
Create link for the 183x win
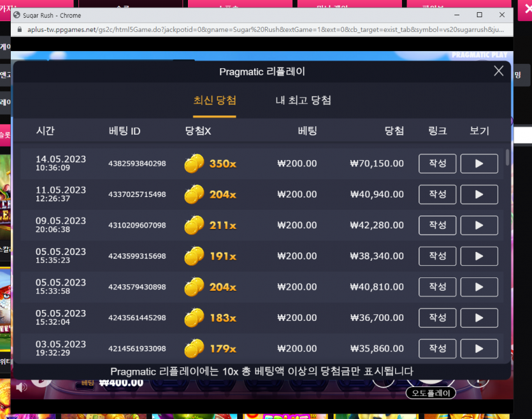pos(437,318)
